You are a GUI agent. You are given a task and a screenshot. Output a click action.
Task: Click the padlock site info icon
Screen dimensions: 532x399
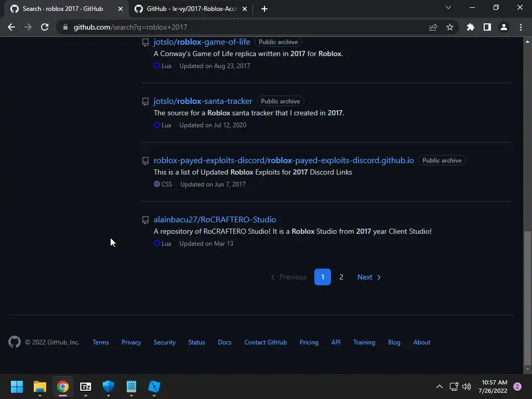click(x=65, y=27)
